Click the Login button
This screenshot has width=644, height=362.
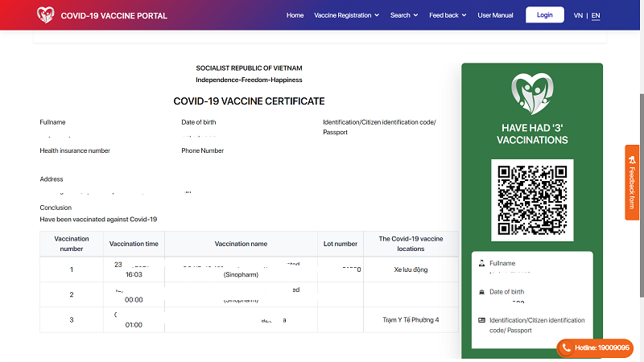(x=545, y=14)
